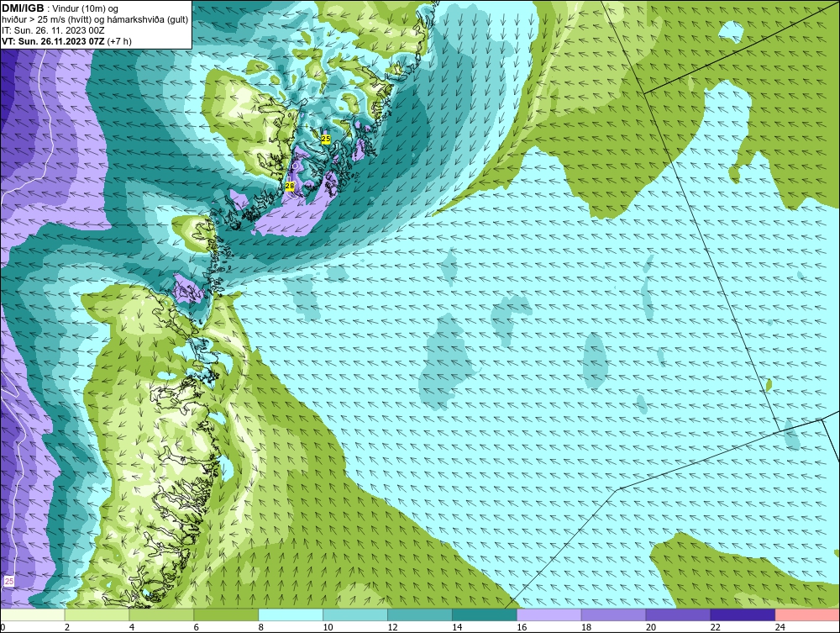Click the legend scale number 18
Image resolution: width=840 pixels, height=633 pixels.
[x=586, y=627]
